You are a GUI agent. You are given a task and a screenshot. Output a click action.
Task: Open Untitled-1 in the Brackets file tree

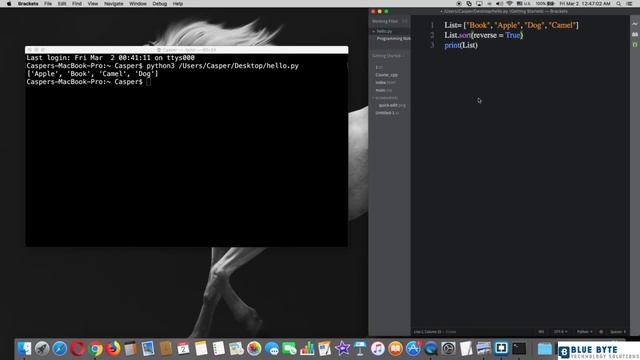(387, 113)
